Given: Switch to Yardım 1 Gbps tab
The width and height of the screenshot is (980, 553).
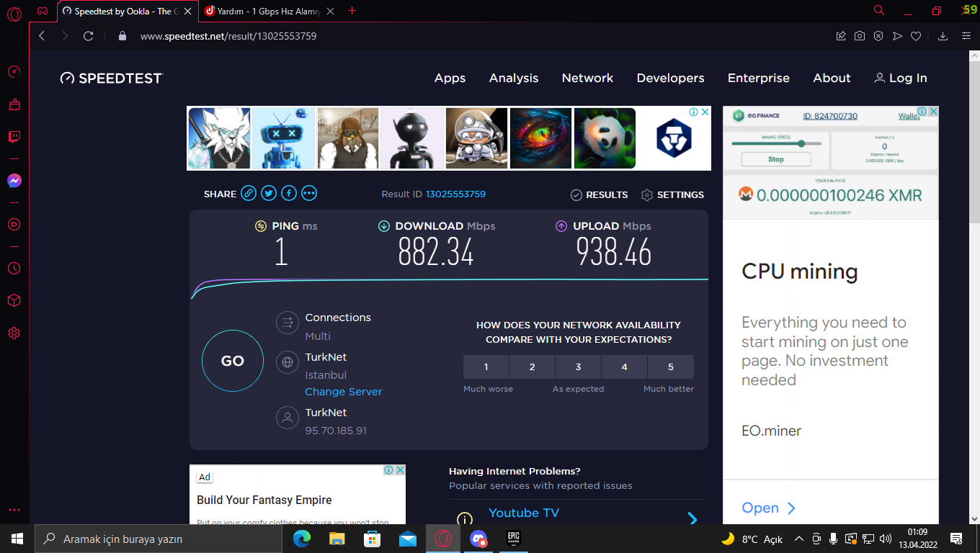Looking at the screenshot, I should click(270, 12).
